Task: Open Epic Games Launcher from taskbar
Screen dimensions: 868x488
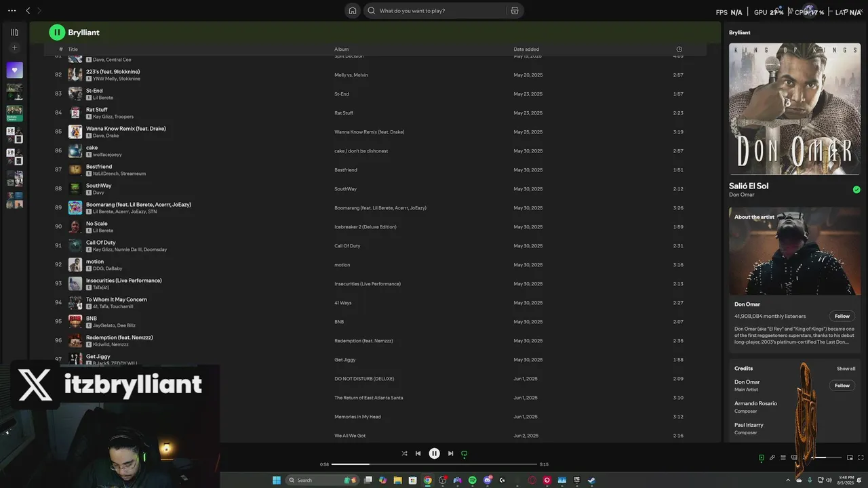Action: [x=577, y=480]
